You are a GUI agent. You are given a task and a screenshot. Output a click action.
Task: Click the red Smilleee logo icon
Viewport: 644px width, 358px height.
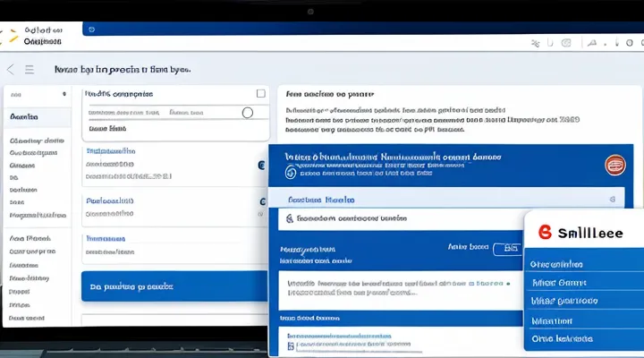[543, 232]
